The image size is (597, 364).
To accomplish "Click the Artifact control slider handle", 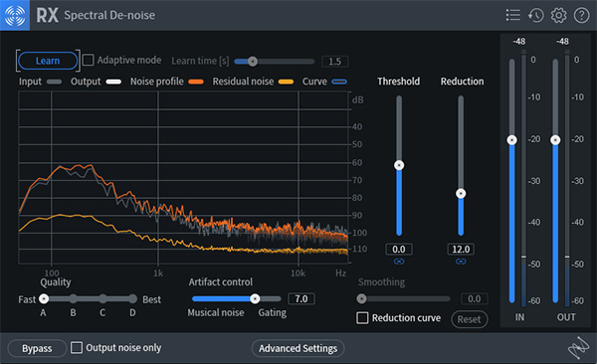I will 255,299.
